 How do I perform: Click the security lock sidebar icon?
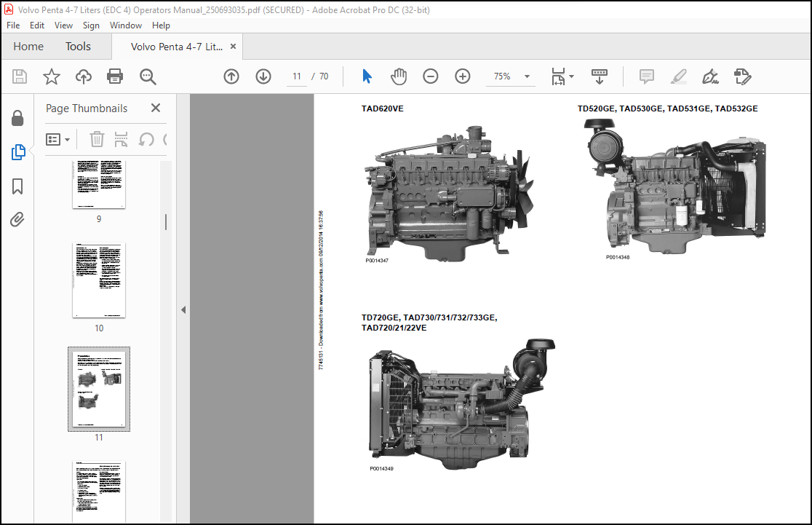17,118
